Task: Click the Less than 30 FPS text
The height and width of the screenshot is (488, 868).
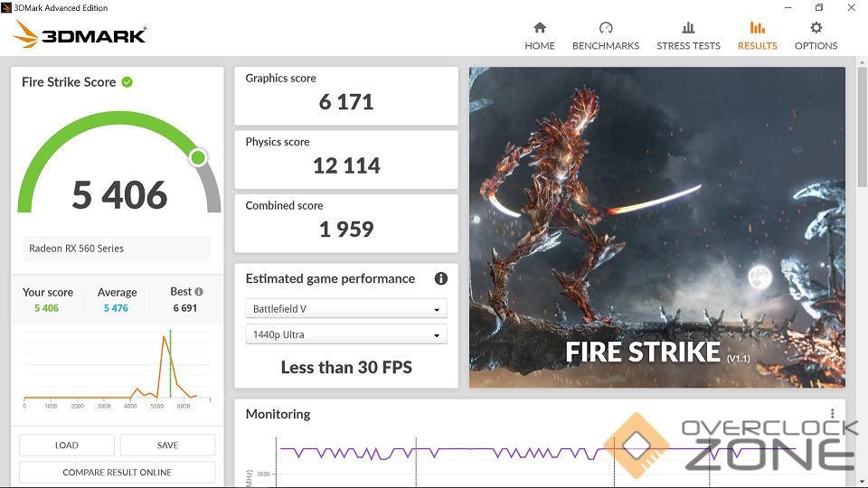Action: click(346, 368)
